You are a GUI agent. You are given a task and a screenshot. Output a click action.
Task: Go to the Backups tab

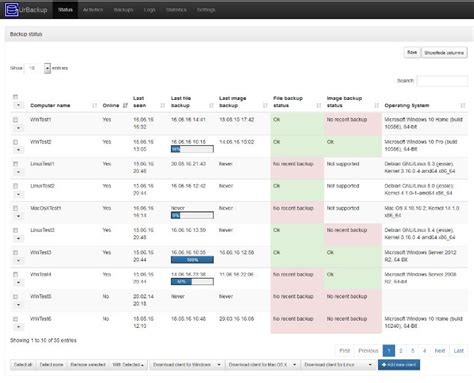pyautogui.click(x=123, y=10)
